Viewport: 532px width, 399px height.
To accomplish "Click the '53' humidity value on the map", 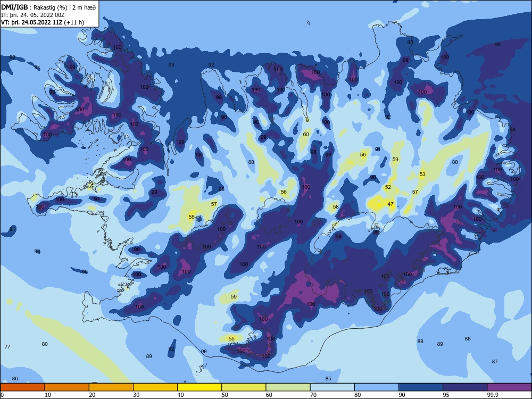I will [422, 174].
